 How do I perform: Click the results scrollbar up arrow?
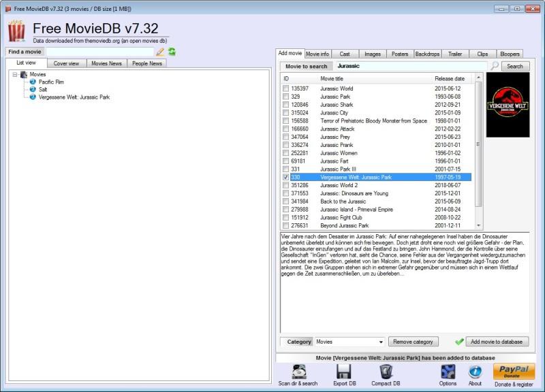(478, 77)
